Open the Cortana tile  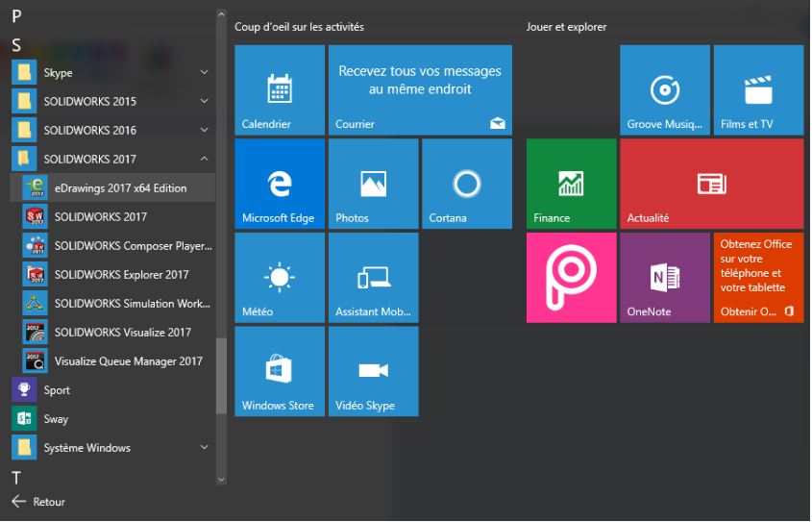[467, 184]
